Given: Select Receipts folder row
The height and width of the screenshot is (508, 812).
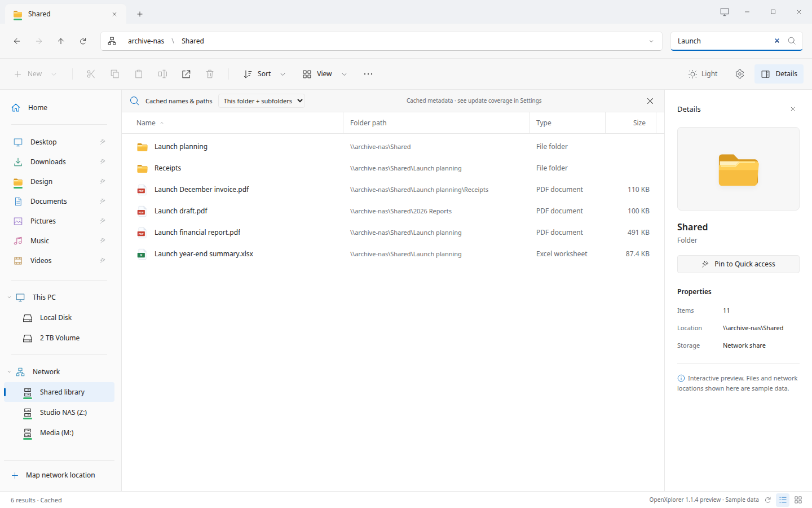Looking at the screenshot, I should [x=393, y=168].
